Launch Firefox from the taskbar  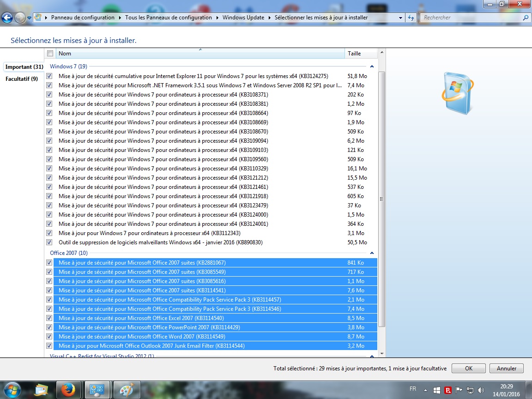coord(68,390)
